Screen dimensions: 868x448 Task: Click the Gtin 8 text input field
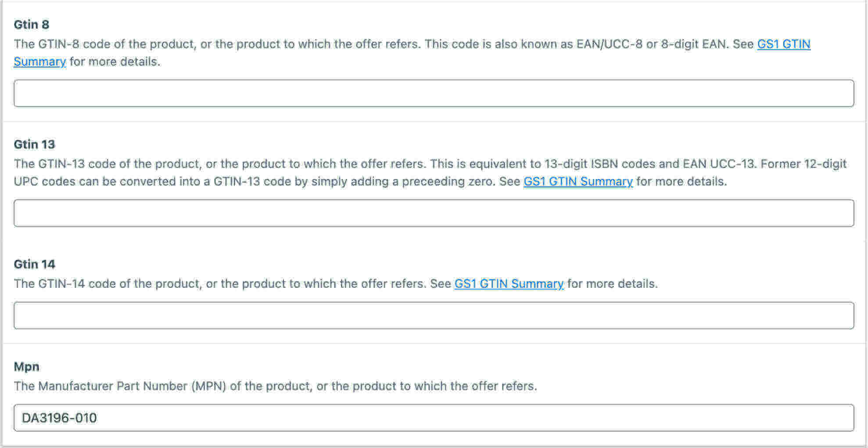click(434, 93)
